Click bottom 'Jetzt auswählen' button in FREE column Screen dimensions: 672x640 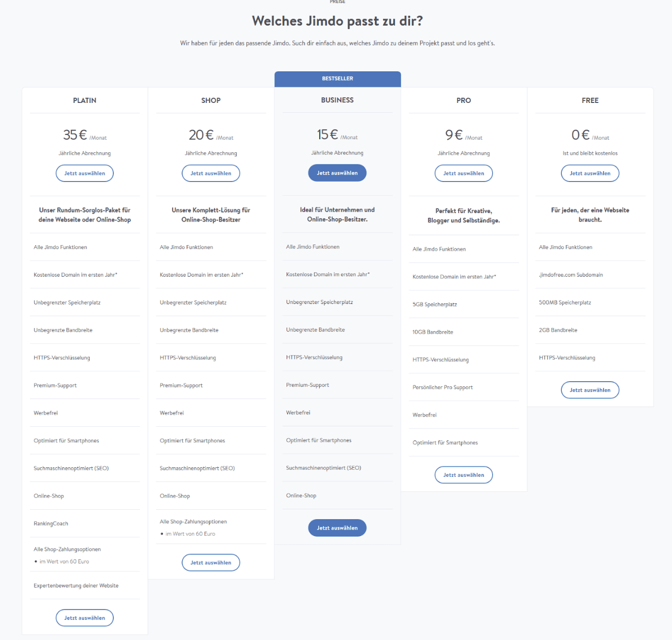point(590,390)
